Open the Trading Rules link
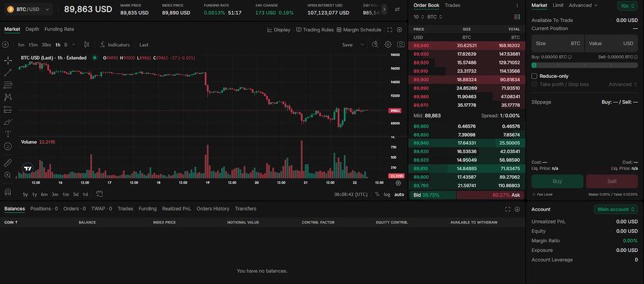 (315, 30)
